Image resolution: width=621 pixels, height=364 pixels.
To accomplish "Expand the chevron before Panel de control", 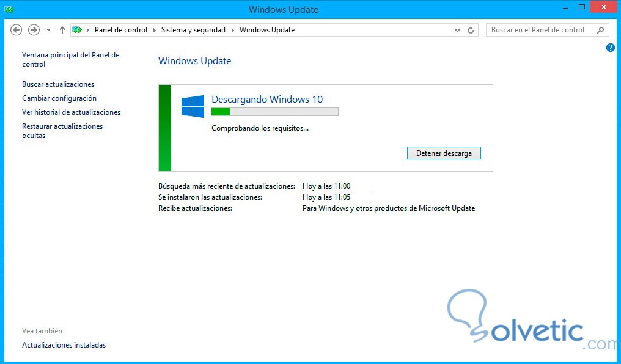I will pos(88,30).
